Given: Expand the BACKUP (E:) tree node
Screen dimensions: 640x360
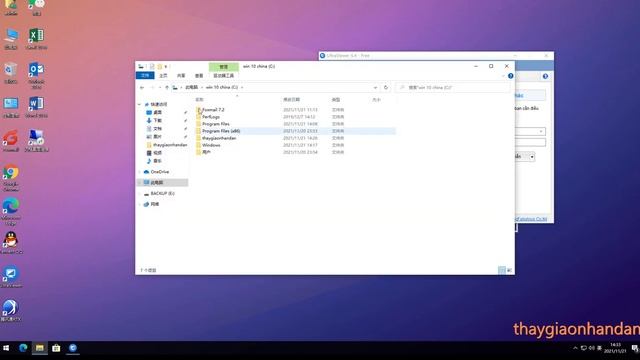Looking at the screenshot, I should (x=140, y=193).
